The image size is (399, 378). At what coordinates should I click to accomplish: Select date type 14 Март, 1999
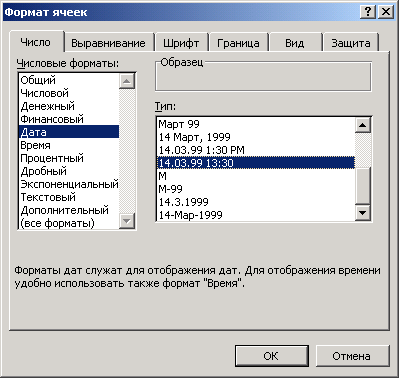click(256, 137)
